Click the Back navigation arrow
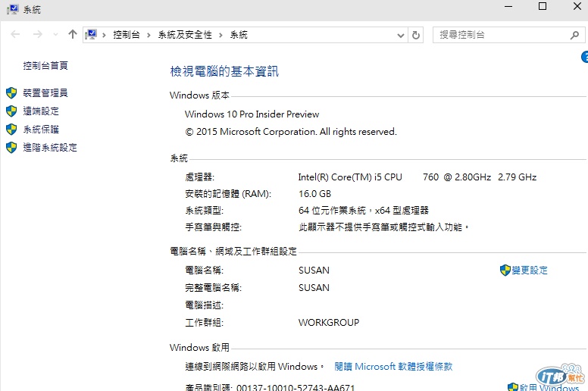588x391 pixels. (x=15, y=35)
